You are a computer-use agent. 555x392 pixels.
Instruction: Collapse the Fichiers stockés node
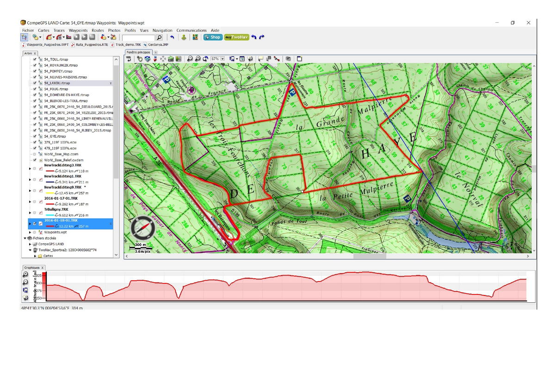point(25,238)
